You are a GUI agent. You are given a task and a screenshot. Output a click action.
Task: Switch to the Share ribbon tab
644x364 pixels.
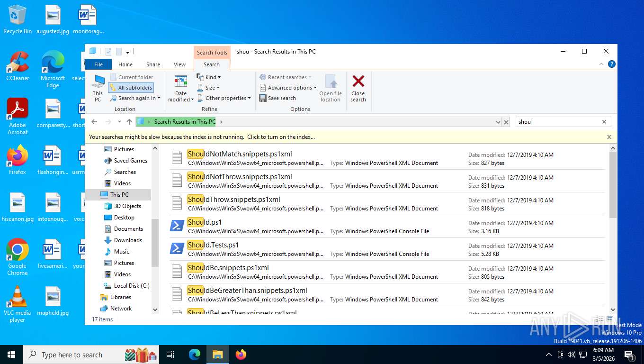153,64
